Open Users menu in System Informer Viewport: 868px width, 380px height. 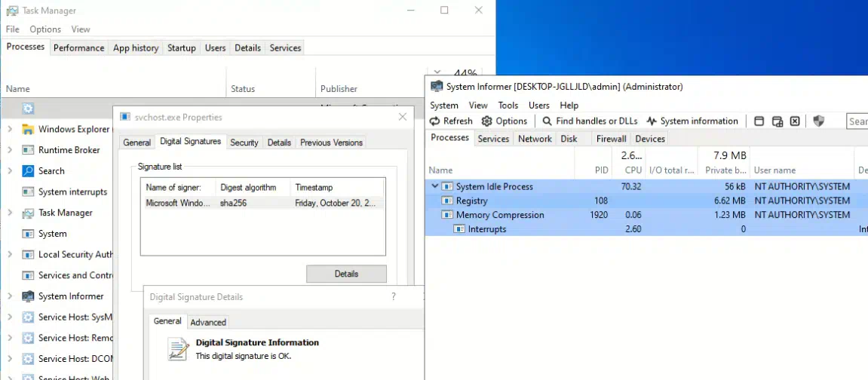(538, 105)
